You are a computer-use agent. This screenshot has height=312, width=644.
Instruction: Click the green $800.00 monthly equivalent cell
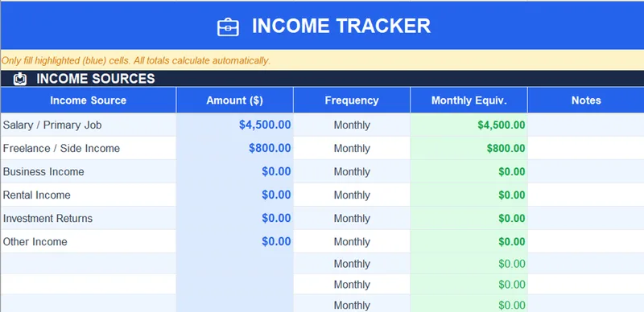(x=469, y=148)
